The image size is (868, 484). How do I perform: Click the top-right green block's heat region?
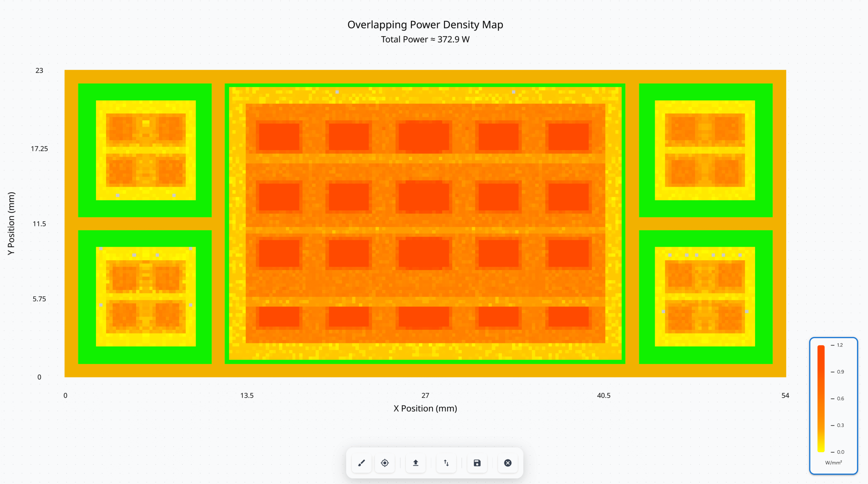pos(705,150)
